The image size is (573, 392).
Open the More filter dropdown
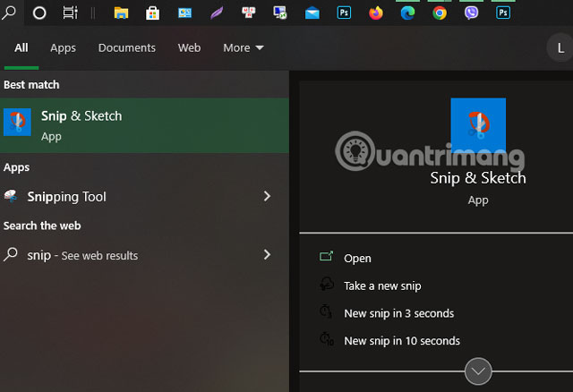[x=244, y=47]
